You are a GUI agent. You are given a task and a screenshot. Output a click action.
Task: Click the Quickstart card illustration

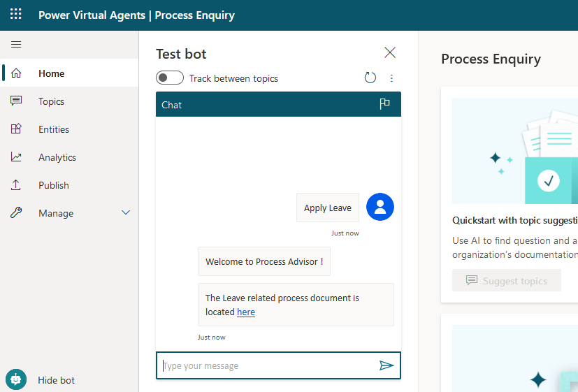pyautogui.click(x=515, y=151)
